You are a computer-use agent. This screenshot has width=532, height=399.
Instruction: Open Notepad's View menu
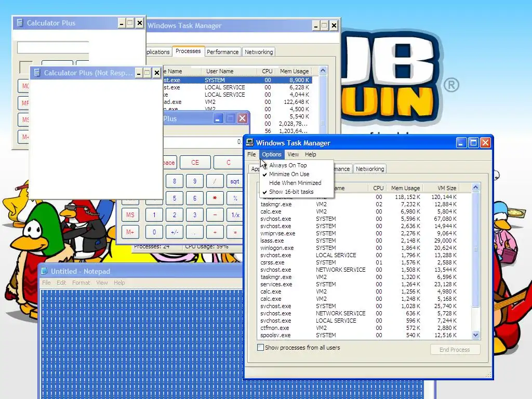(102, 283)
